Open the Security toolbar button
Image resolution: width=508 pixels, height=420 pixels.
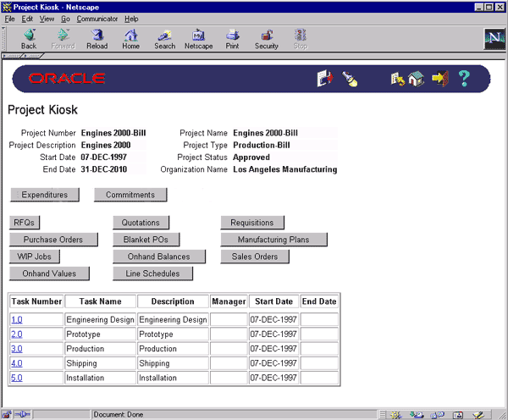pyautogui.click(x=266, y=39)
